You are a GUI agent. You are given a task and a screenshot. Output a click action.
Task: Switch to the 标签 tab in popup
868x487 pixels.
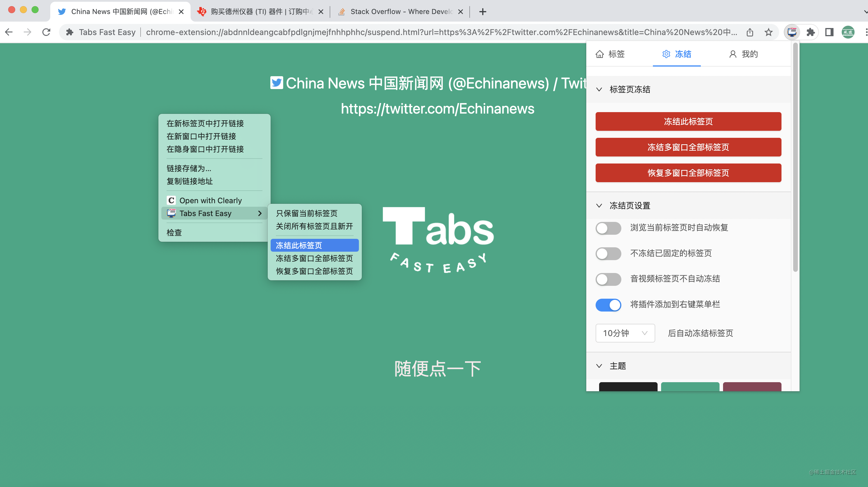[x=610, y=54]
